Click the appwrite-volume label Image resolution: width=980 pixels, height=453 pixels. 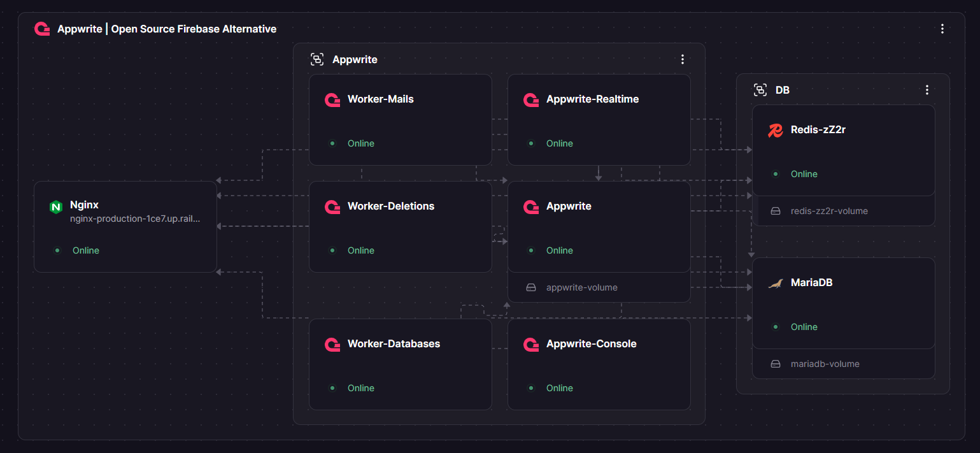pos(582,287)
